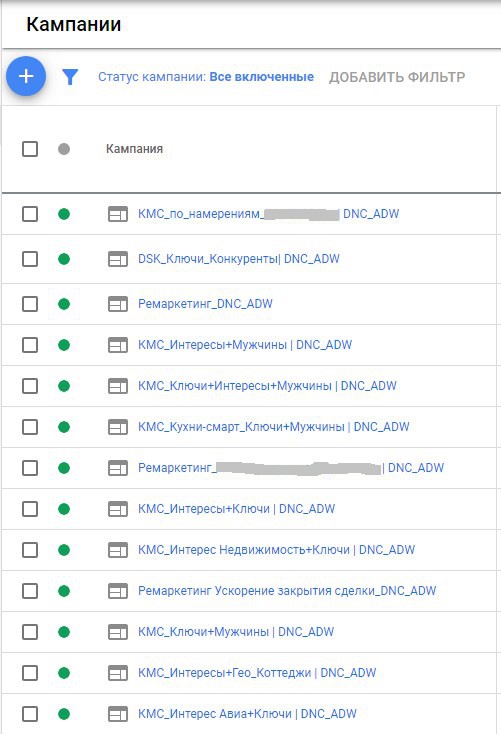Open the filter funnel icon
Image resolution: width=501 pixels, height=734 pixels.
(70, 77)
